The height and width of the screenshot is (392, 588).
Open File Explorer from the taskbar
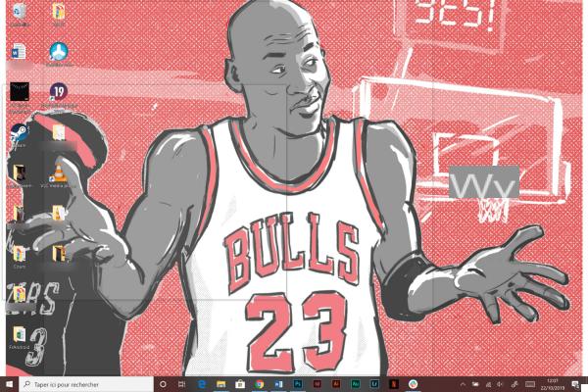(x=220, y=384)
